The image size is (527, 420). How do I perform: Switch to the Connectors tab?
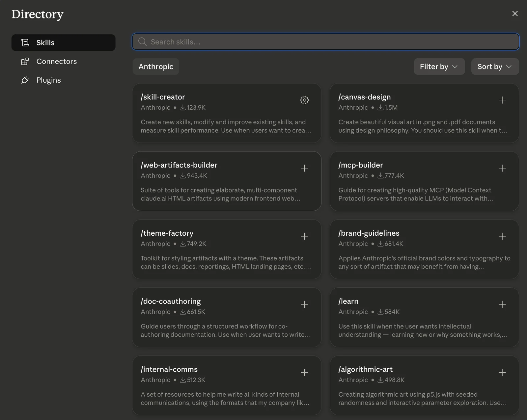(x=63, y=61)
